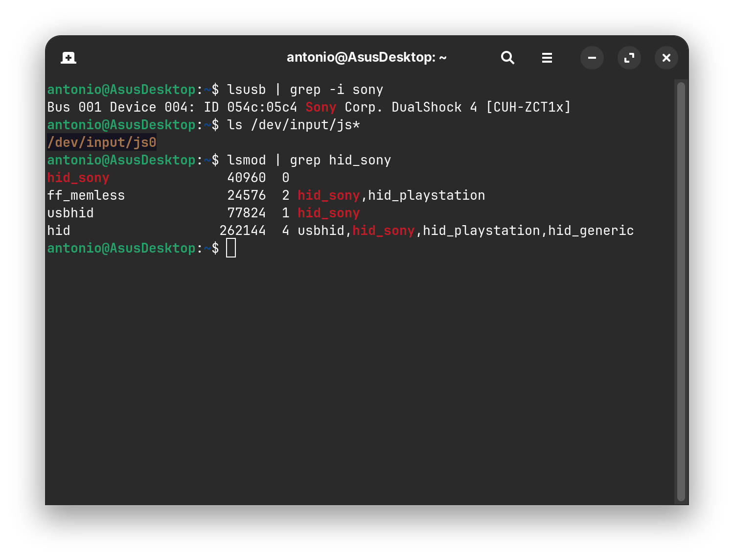Click the window title antonio@AsusDesktop: ~

tap(367, 58)
